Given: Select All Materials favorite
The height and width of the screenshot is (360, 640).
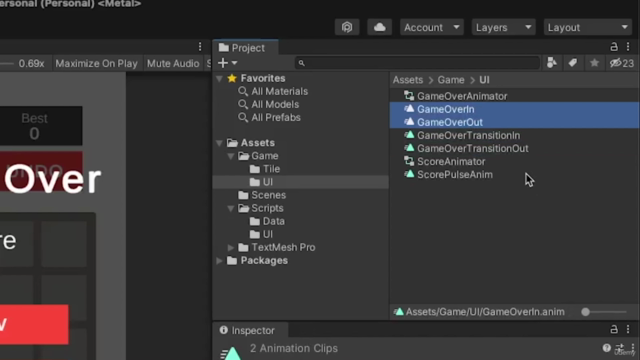Looking at the screenshot, I should click(x=279, y=91).
